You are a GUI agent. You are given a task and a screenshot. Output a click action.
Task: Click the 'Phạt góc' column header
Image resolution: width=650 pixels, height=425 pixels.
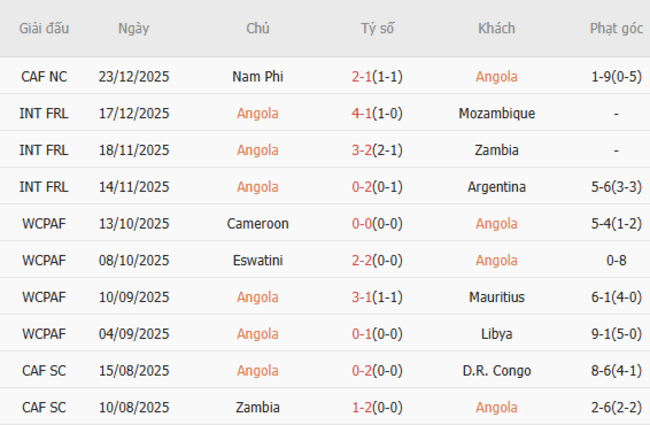click(x=616, y=28)
